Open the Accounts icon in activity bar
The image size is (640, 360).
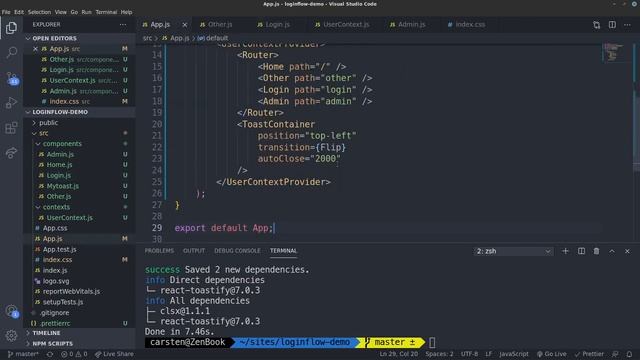pyautogui.click(x=11, y=312)
